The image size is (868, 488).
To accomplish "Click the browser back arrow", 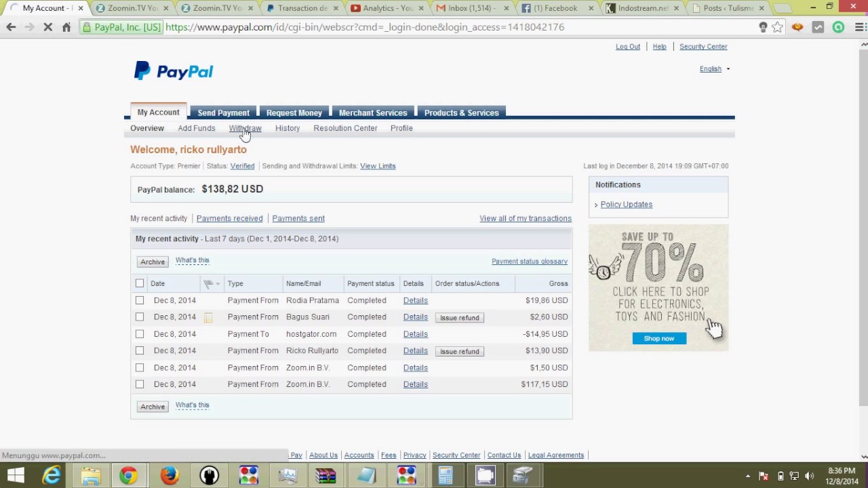I will (x=11, y=27).
